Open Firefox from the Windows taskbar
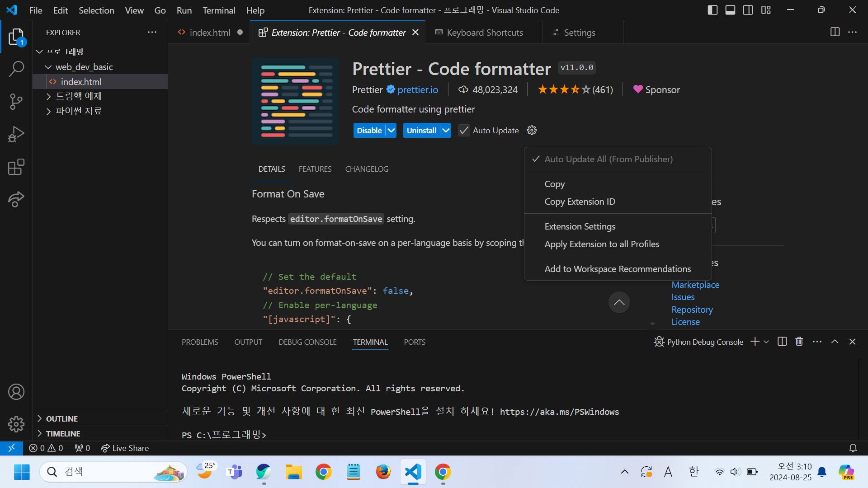 [383, 472]
